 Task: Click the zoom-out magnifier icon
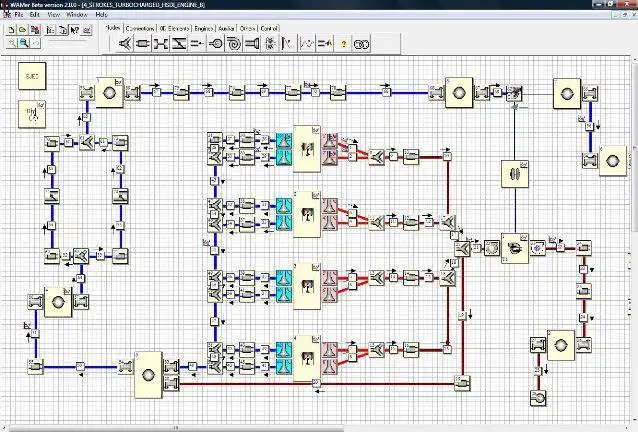24,43
